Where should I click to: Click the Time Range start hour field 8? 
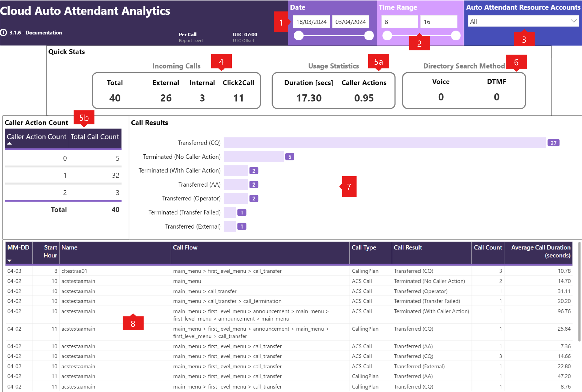click(399, 22)
